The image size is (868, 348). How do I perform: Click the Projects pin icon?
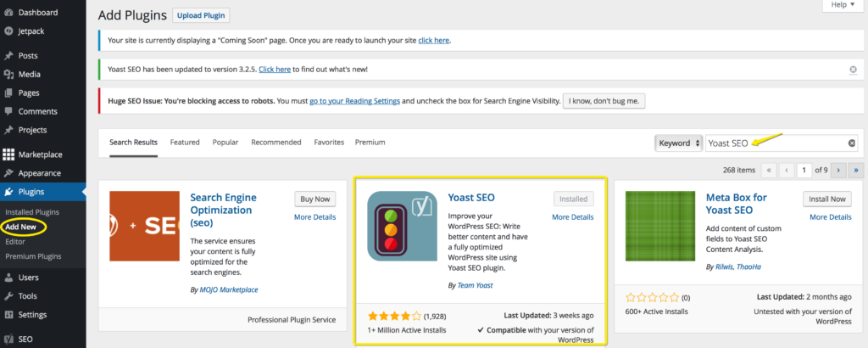pyautogui.click(x=8, y=130)
